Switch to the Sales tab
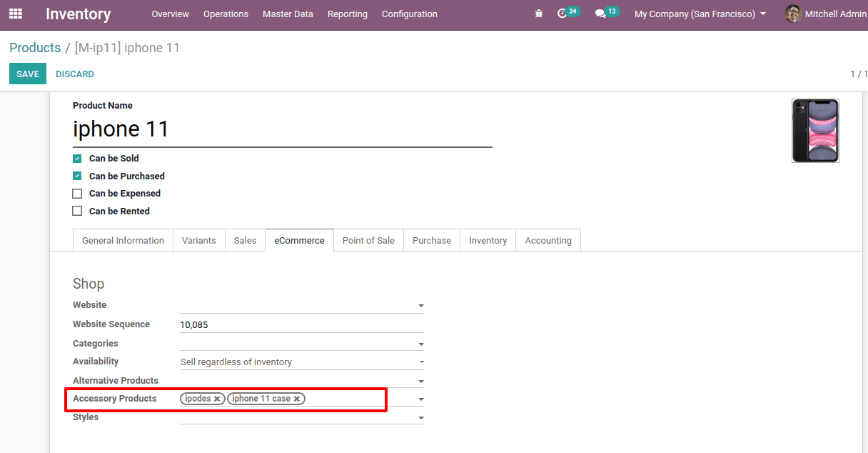 [245, 240]
